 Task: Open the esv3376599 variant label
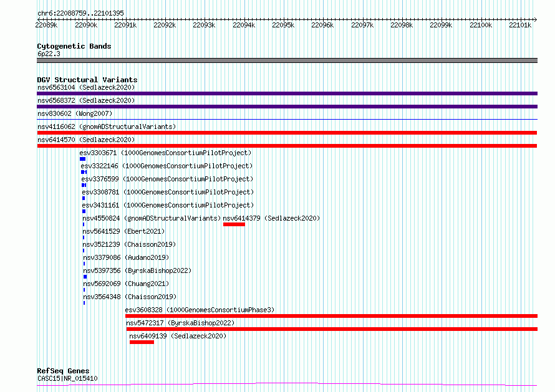167,179
